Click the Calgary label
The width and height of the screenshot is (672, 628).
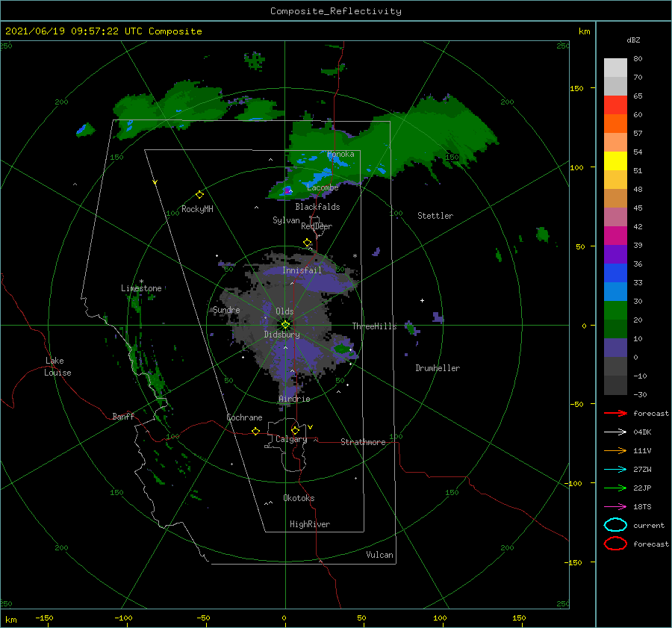click(291, 439)
